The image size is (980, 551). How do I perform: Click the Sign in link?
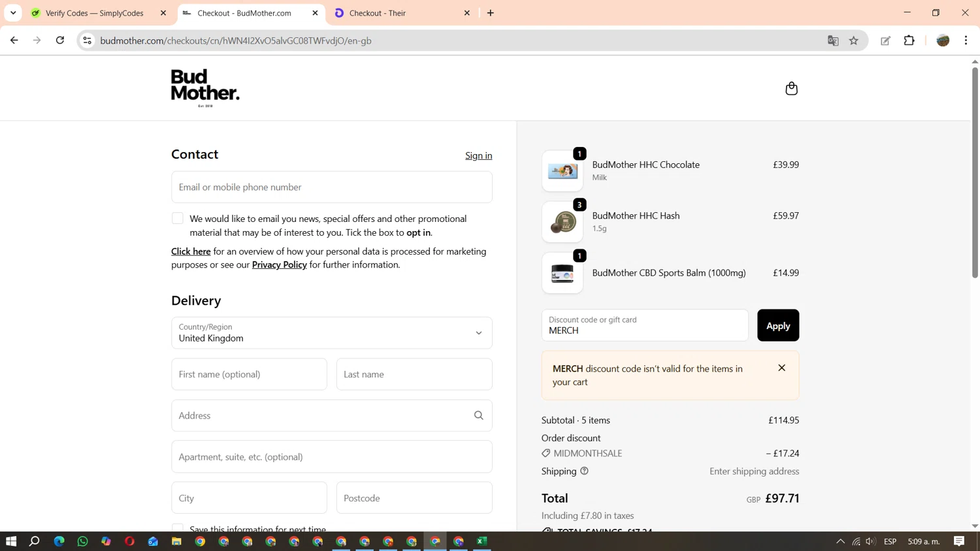[479, 155]
